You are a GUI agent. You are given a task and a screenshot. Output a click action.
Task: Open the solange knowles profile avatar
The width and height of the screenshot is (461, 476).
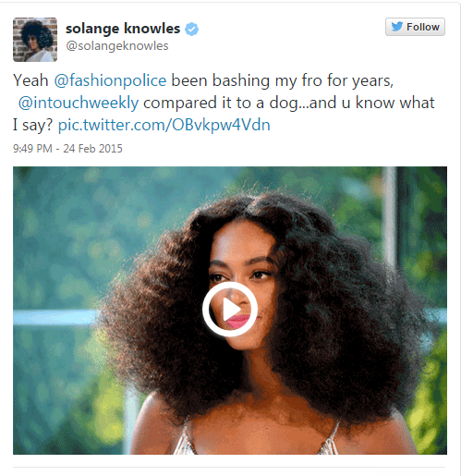point(35,40)
